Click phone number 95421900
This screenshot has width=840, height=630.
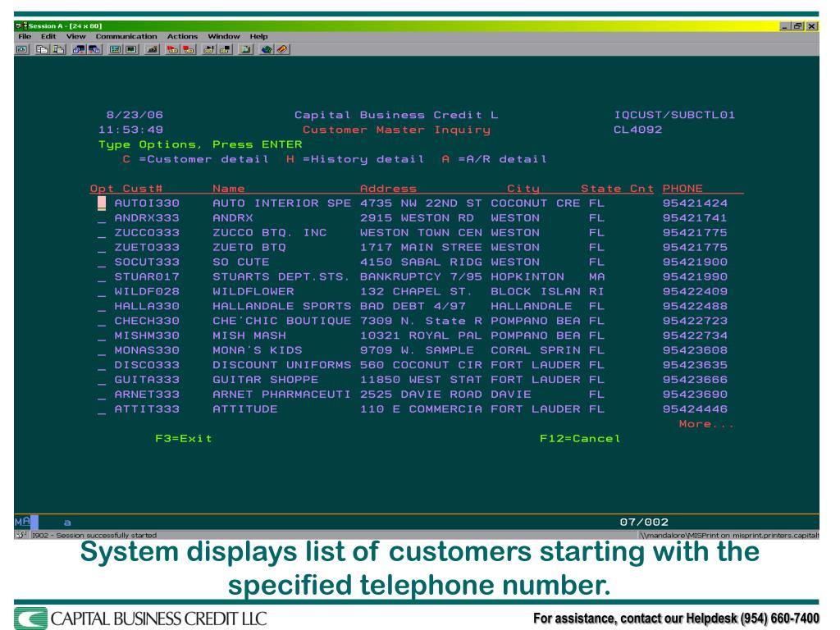695,262
